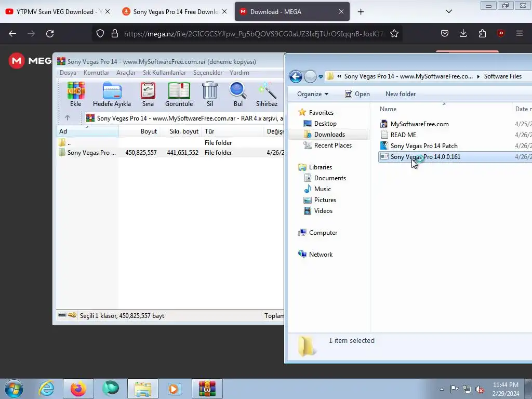Go back in Firefox
The height and width of the screenshot is (399, 532).
[x=12, y=34]
